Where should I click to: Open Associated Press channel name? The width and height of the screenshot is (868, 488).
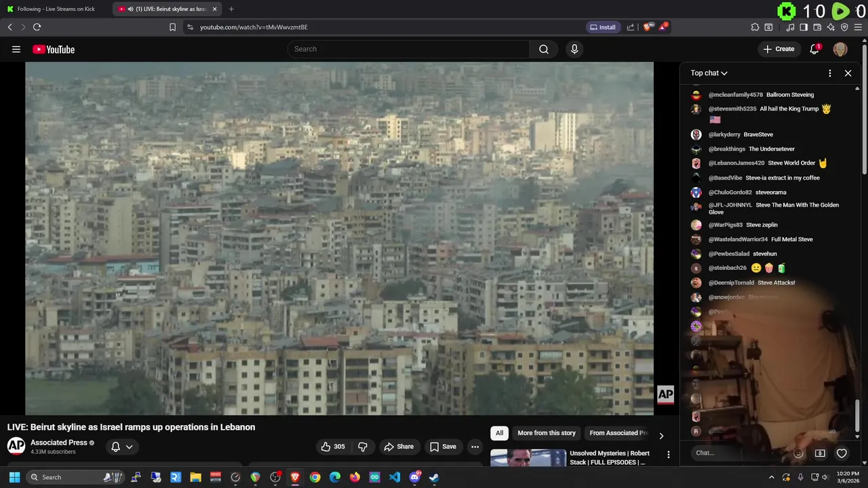[59, 443]
